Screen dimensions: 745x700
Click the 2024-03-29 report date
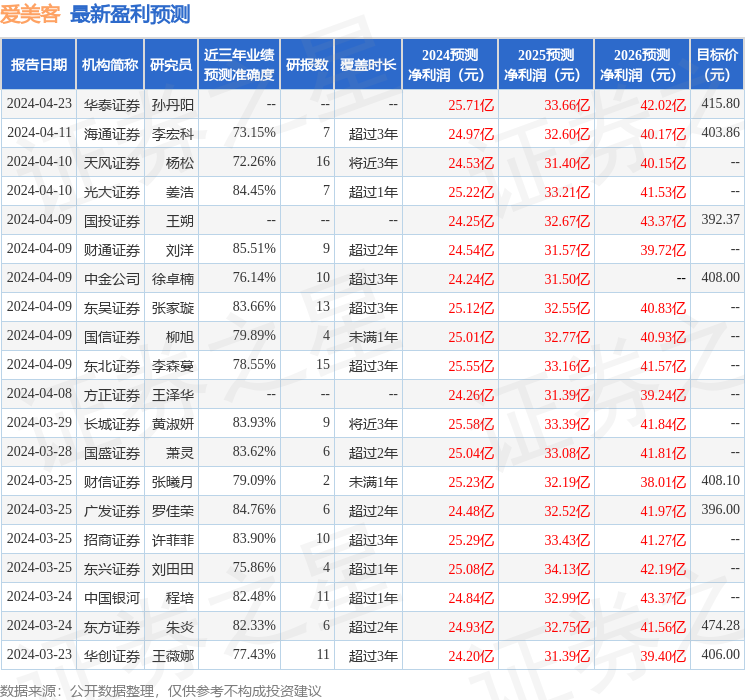(39, 422)
